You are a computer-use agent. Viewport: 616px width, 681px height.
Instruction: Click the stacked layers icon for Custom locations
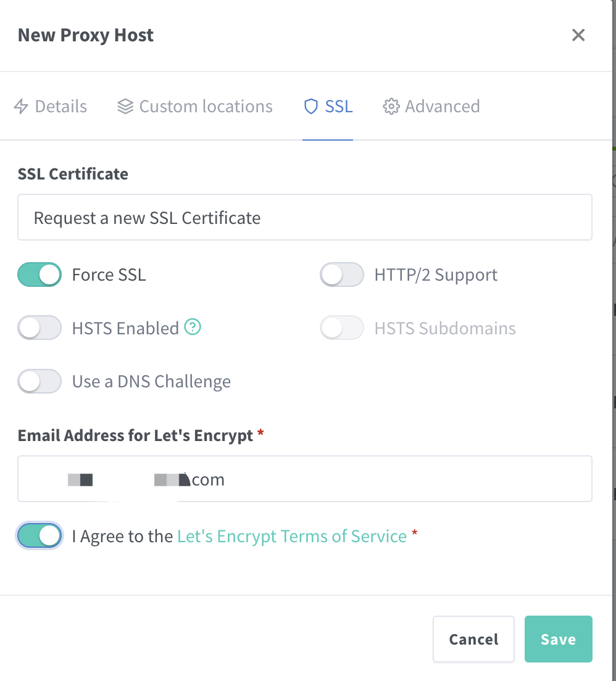125,107
